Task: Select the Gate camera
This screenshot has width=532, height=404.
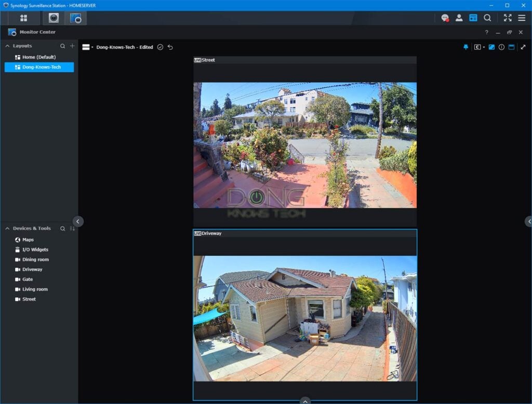Action: point(39,279)
